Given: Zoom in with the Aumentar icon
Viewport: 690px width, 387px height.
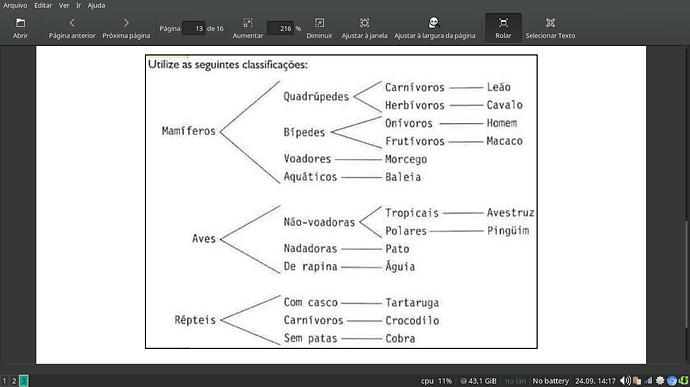Looking at the screenshot, I should point(248,23).
